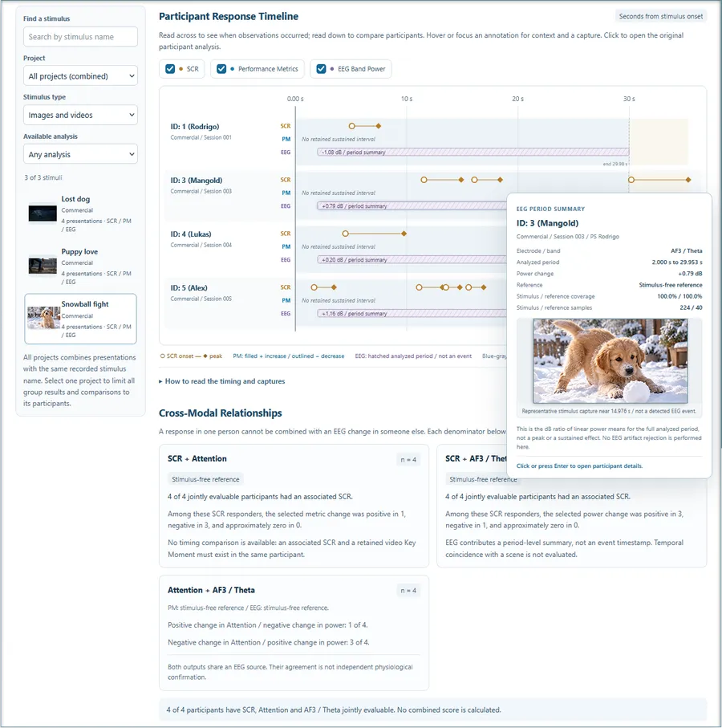This screenshot has height=728, width=722.
Task: Click to open participant details link
Action: [x=579, y=466]
